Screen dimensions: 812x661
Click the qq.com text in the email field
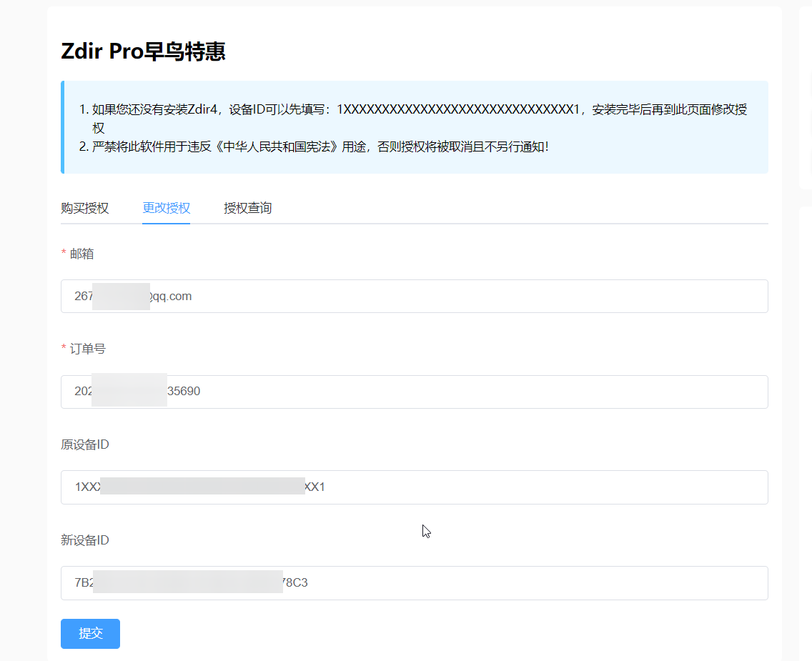click(174, 296)
